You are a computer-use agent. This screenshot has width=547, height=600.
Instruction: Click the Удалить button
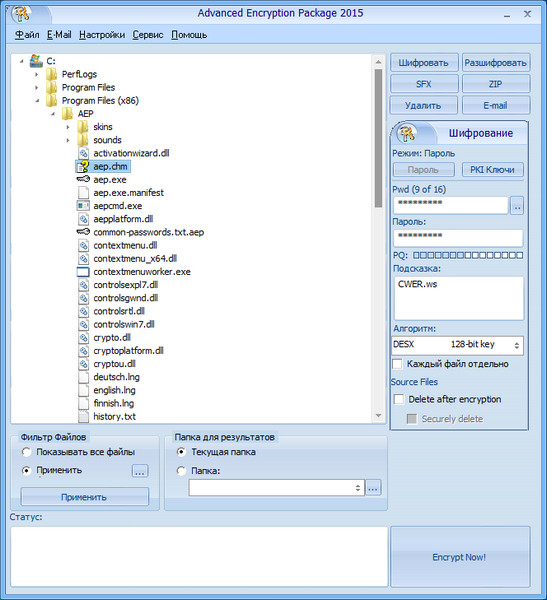(424, 105)
